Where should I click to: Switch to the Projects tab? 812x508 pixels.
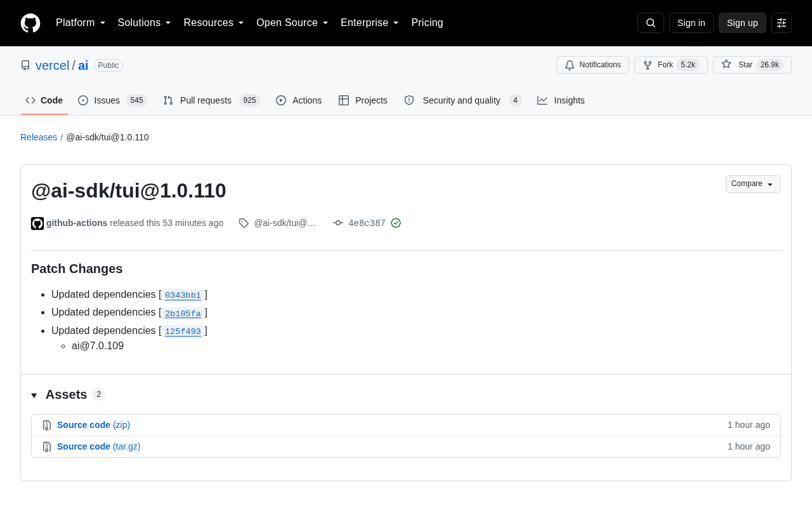pos(363,100)
